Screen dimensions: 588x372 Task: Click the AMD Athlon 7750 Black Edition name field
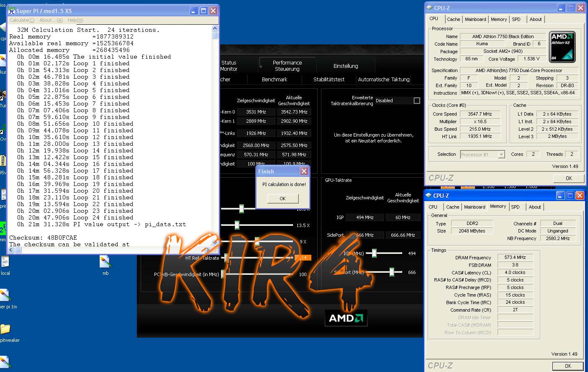tap(503, 36)
